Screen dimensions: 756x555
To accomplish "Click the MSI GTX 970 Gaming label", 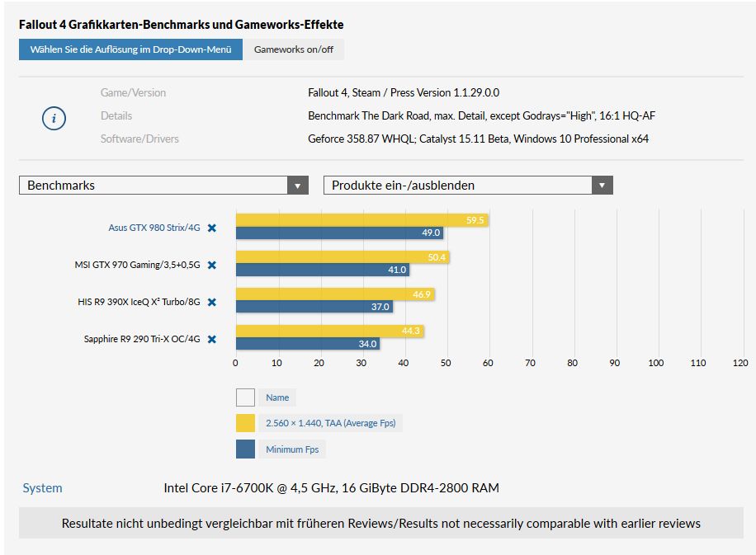I will point(137,265).
